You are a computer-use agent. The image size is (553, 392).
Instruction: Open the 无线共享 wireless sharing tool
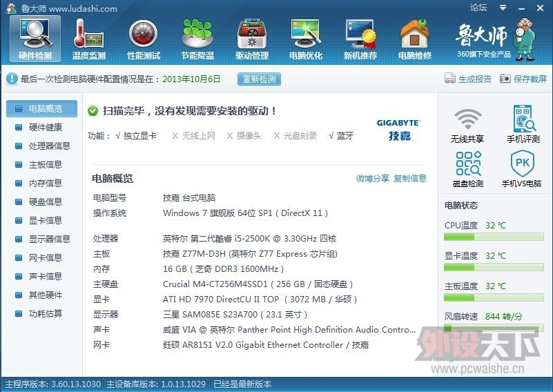(x=467, y=125)
